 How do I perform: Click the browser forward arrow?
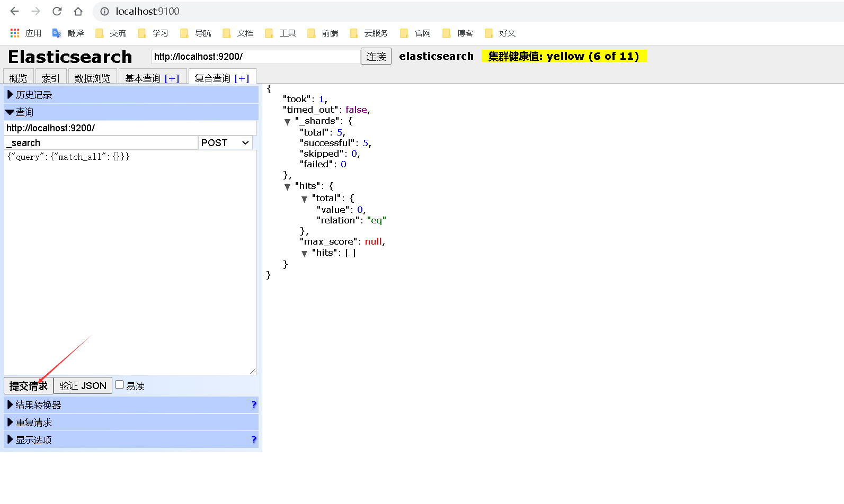(x=35, y=11)
